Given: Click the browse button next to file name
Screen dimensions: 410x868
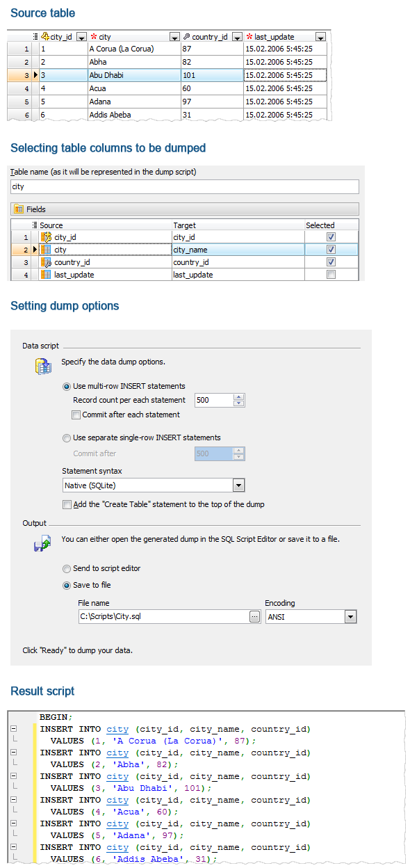Looking at the screenshot, I should tap(254, 616).
